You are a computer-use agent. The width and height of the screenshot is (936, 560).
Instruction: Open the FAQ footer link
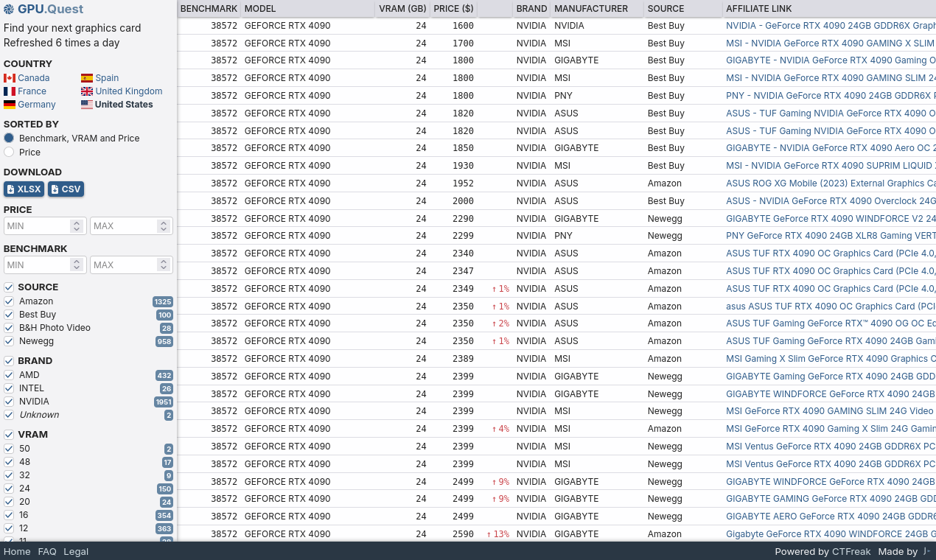click(x=47, y=551)
